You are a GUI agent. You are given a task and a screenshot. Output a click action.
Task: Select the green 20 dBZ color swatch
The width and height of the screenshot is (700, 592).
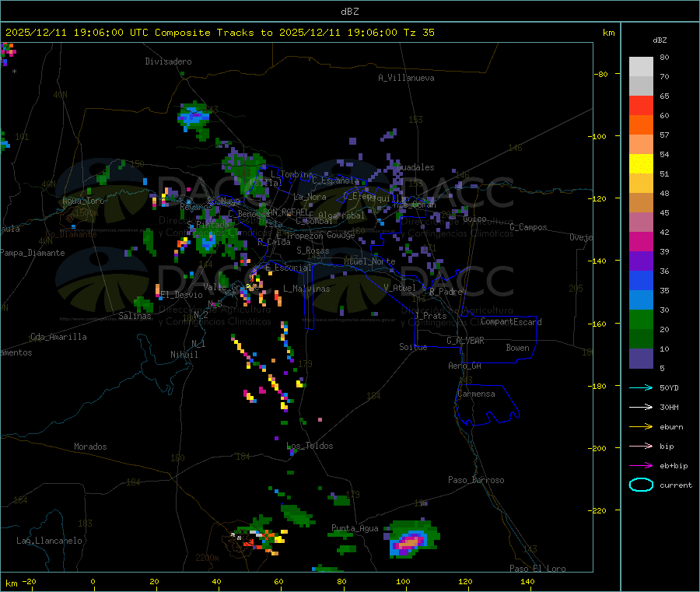tap(641, 319)
